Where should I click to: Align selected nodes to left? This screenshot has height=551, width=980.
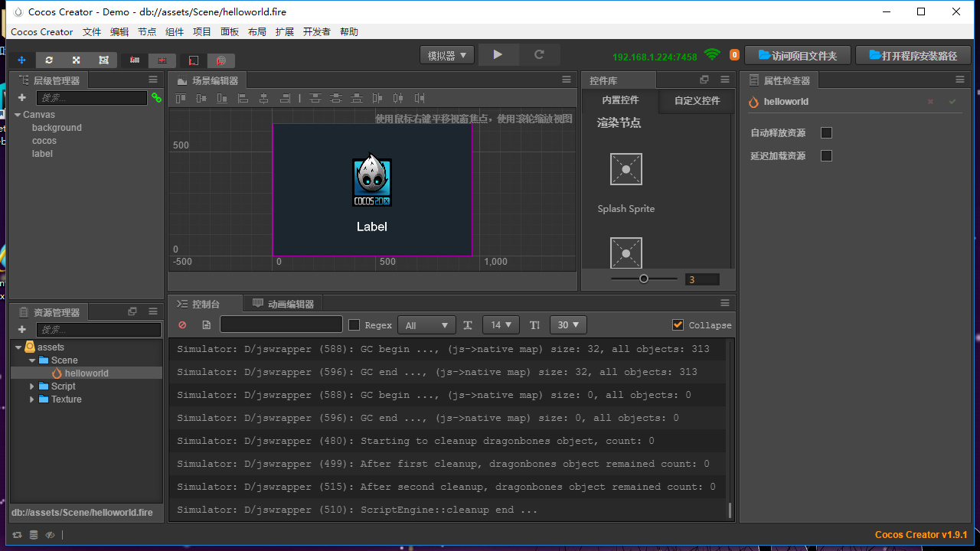[243, 98]
